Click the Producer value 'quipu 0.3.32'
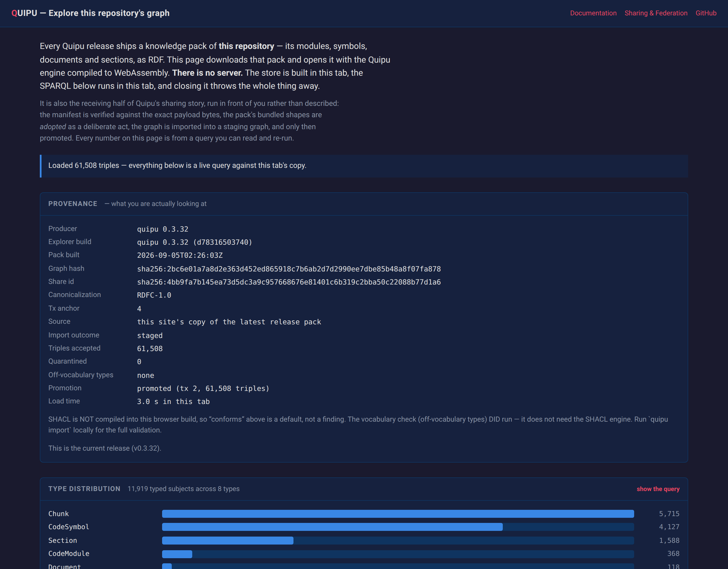This screenshot has width=728, height=569. tap(163, 229)
